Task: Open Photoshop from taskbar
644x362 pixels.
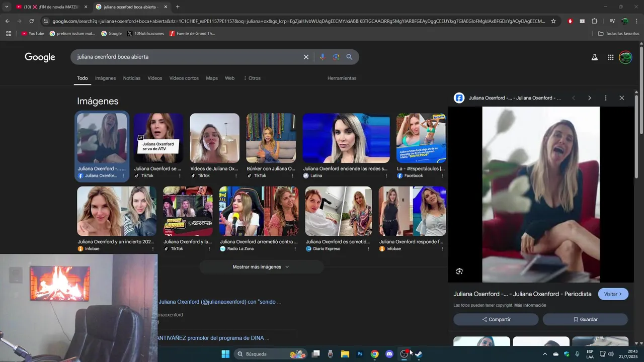Action: coord(360,354)
